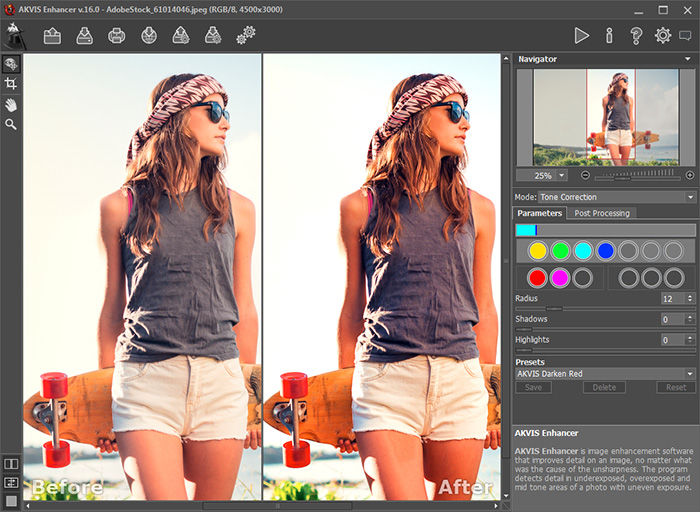The width and height of the screenshot is (700, 512).
Task: Zoom out with the minus icon in Navigator
Action: pos(585,175)
